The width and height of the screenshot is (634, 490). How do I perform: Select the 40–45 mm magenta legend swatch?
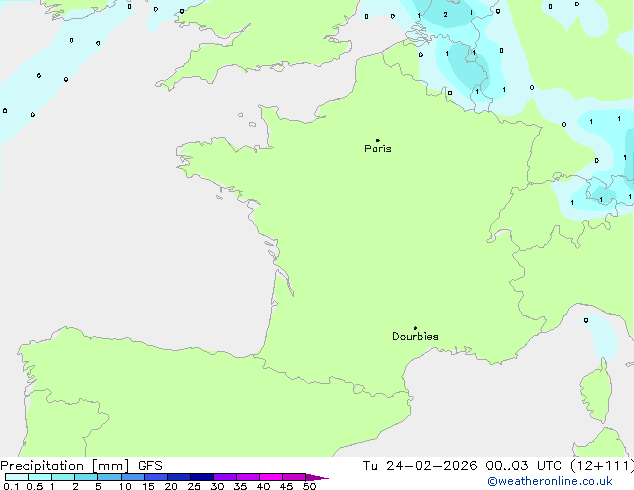tap(271, 477)
